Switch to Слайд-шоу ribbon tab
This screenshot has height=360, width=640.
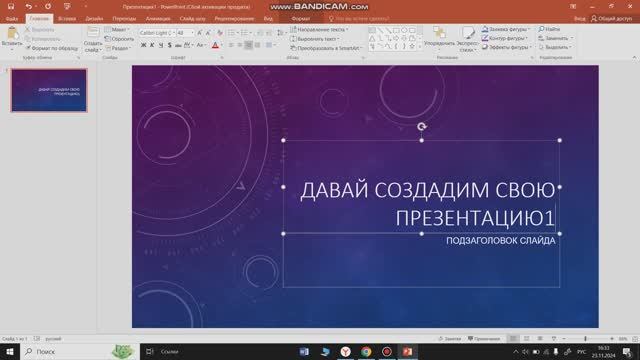193,19
